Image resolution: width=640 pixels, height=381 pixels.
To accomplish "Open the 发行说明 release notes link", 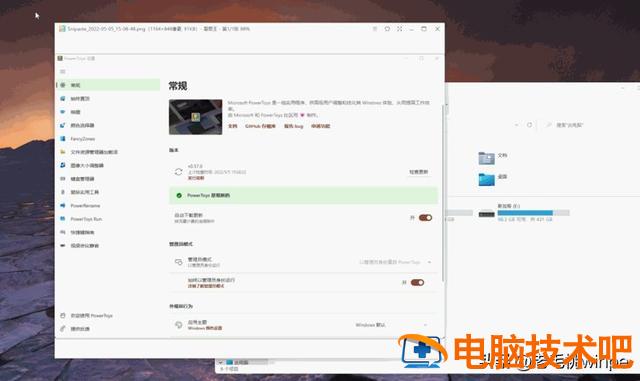I will tap(196, 178).
